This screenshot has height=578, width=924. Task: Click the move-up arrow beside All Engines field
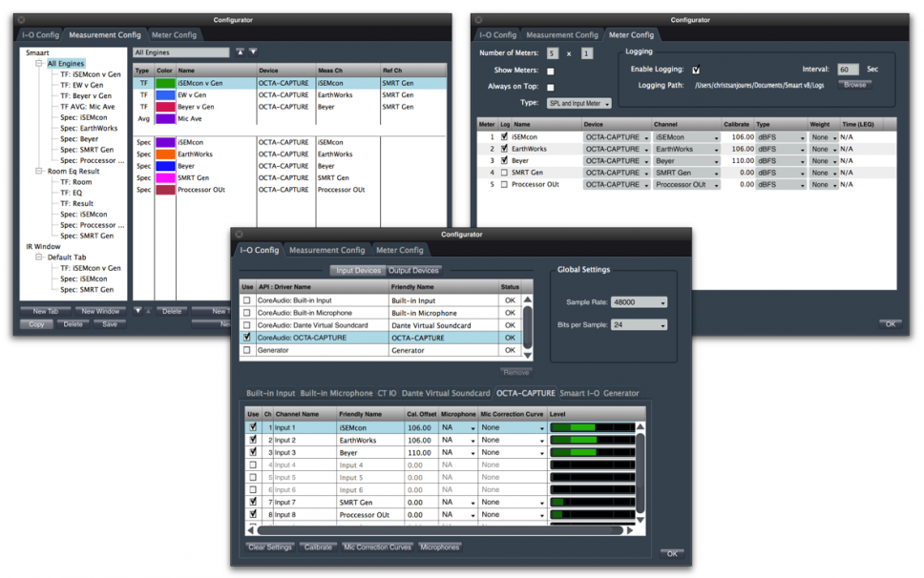(240, 52)
